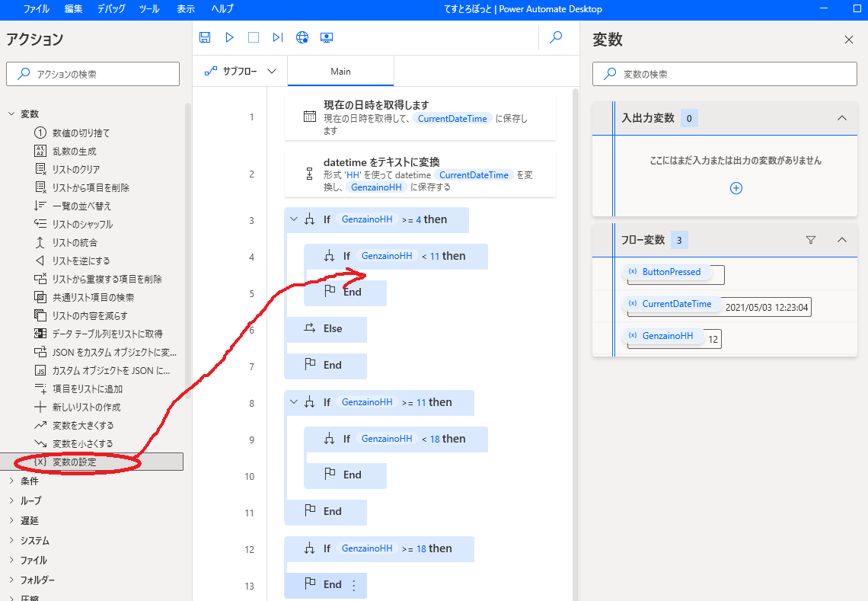Collapse the 入出力変数 section
This screenshot has height=601, width=868.
[841, 118]
